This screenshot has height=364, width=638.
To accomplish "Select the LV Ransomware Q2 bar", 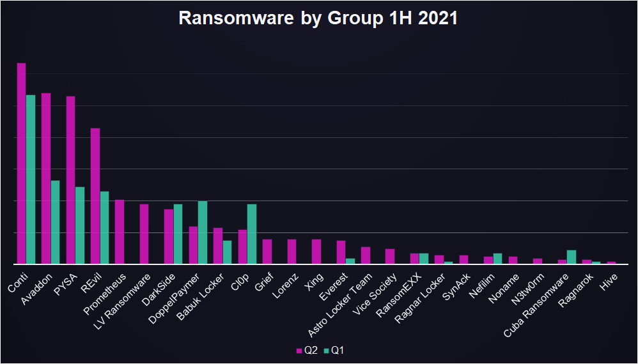I will pyautogui.click(x=144, y=234).
